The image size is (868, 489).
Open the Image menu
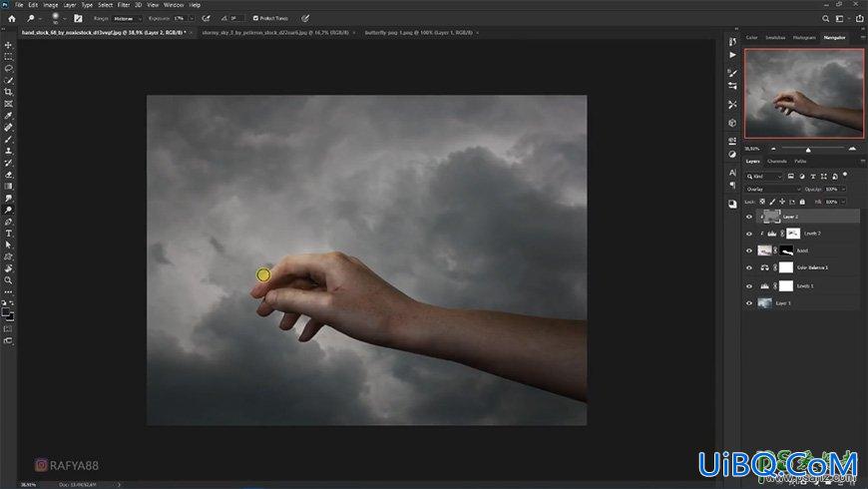click(x=50, y=4)
